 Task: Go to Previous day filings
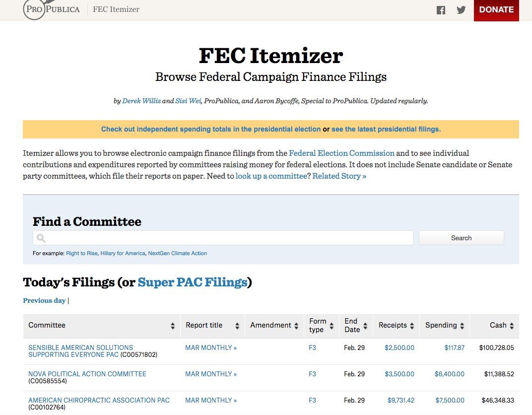pos(44,301)
